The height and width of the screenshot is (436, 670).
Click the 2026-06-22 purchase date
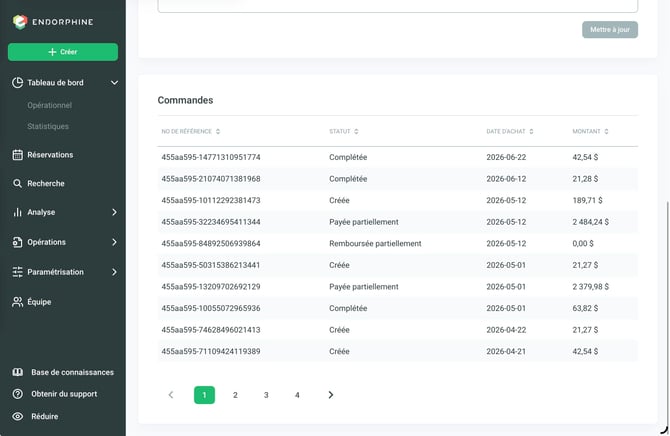coord(506,157)
